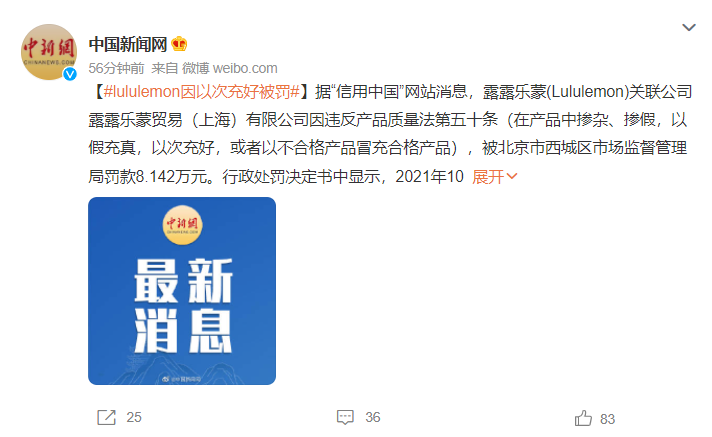Click the 56分钟前 post timestamp

tap(116, 68)
